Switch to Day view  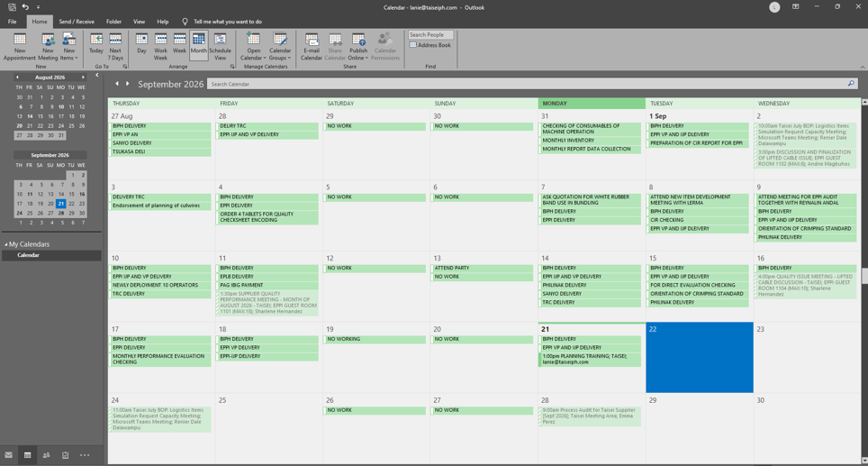141,44
